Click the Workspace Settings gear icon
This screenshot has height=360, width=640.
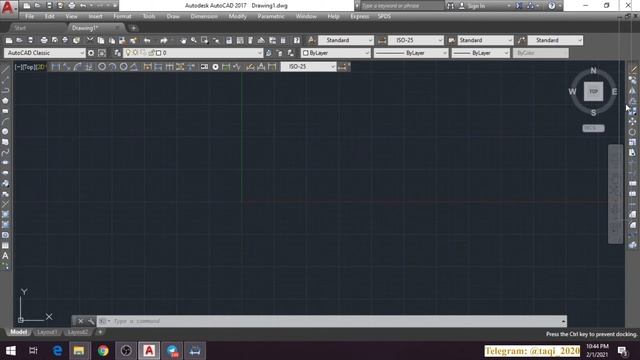pos(91,53)
